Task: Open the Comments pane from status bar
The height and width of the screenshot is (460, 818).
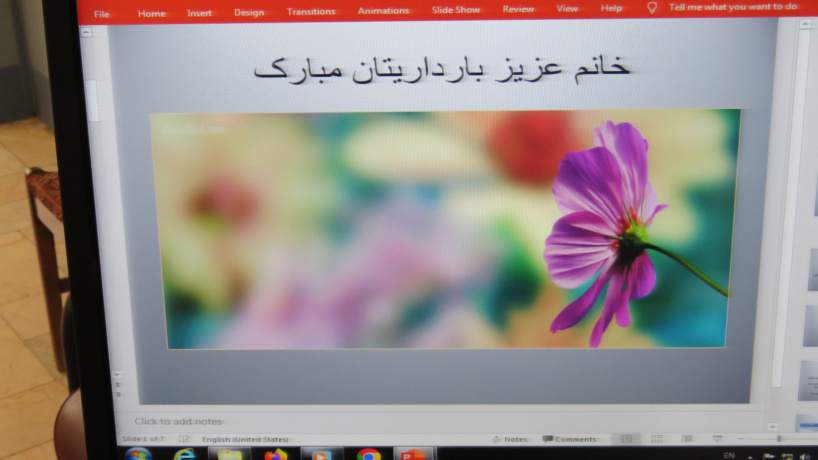Action: point(569,440)
